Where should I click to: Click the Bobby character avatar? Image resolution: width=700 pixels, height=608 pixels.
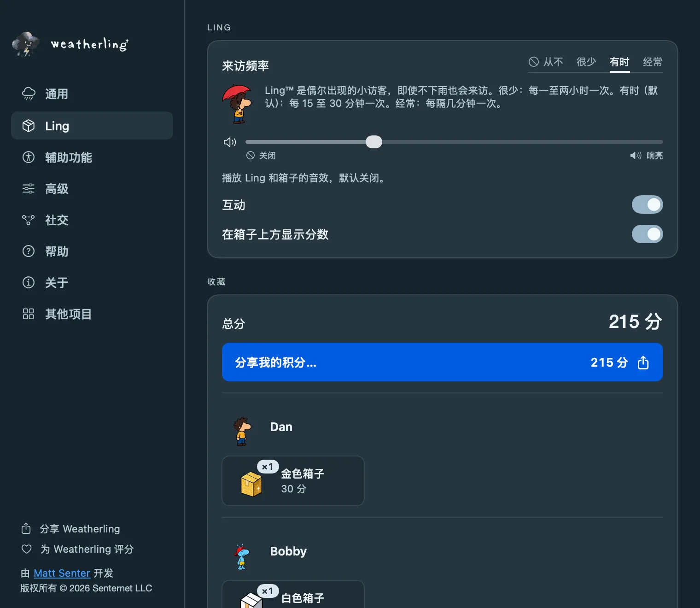pos(241,557)
